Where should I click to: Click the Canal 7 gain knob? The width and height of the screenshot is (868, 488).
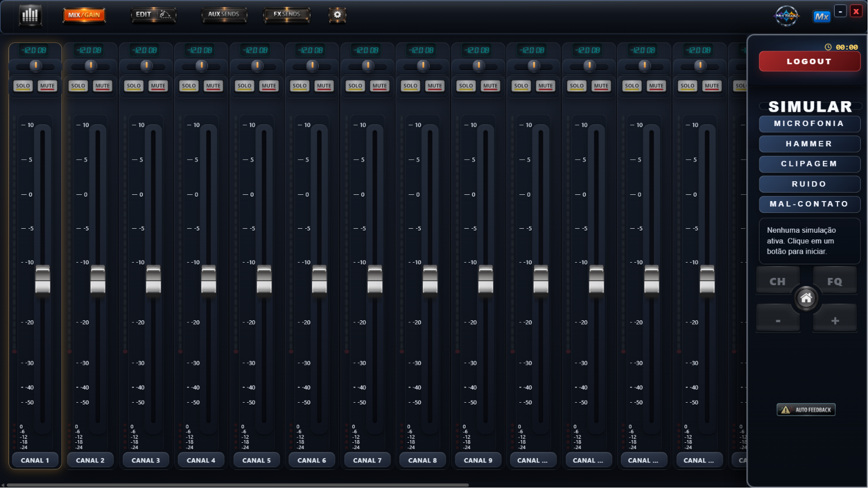pos(368,66)
